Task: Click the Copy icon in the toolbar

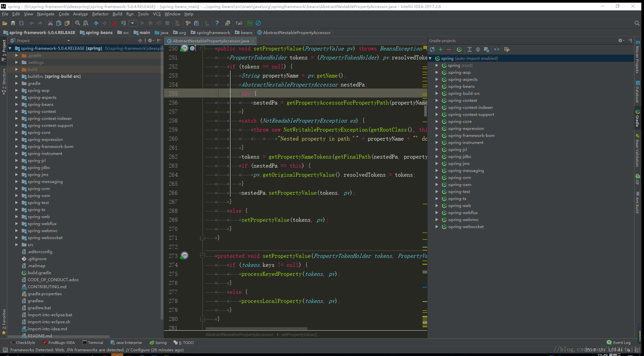Action: 59,23
